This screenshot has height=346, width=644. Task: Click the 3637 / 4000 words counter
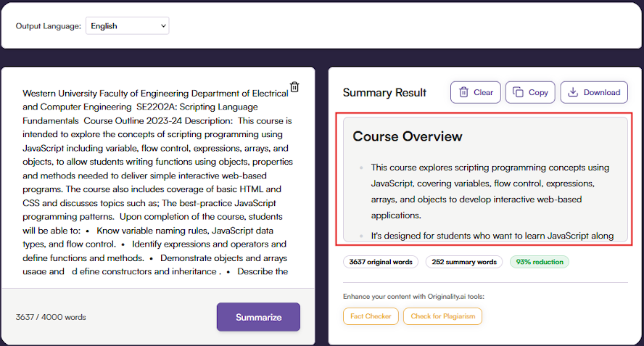[x=51, y=317]
